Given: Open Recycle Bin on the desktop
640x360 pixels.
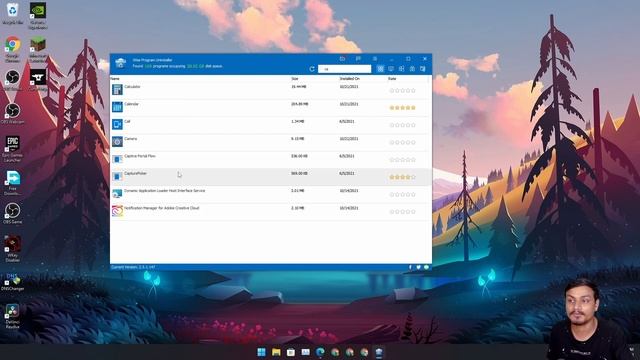Looking at the screenshot, I should click(x=13, y=14).
